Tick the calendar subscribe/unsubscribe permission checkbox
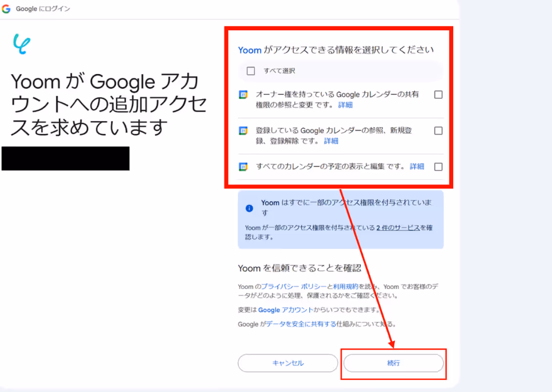Image resolution: width=552 pixels, height=392 pixels. point(438,131)
